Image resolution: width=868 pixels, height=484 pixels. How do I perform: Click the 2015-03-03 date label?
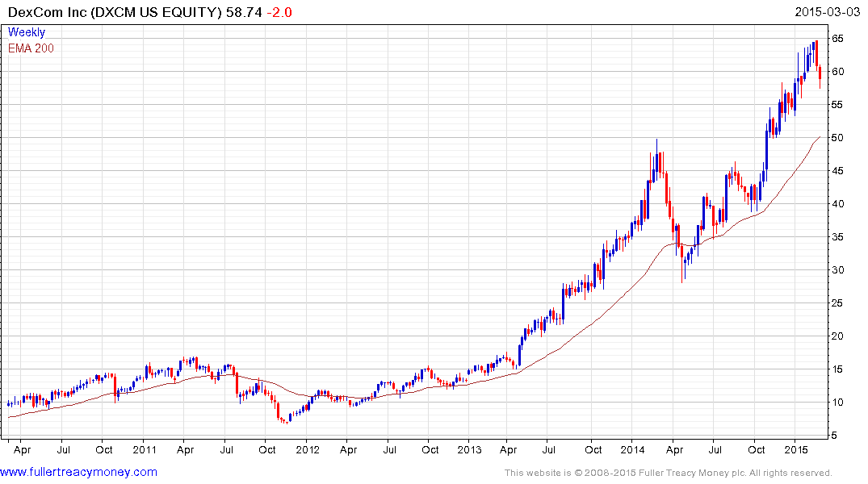tap(827, 11)
